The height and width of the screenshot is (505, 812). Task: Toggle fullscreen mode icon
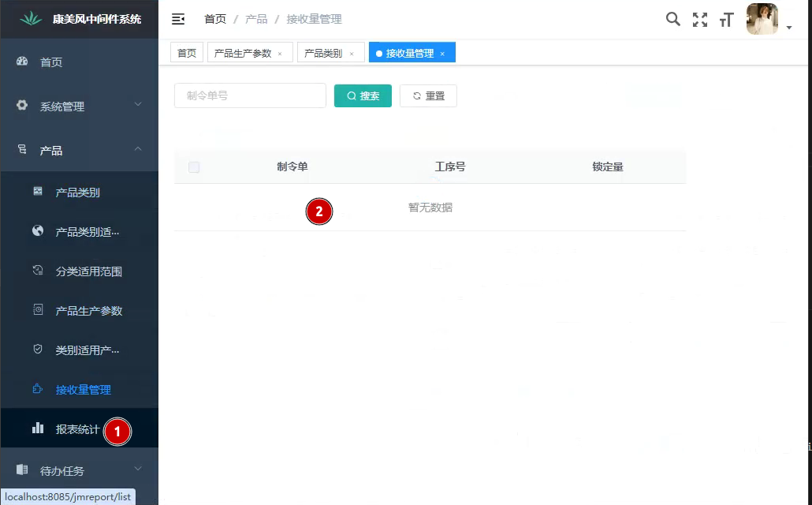click(x=699, y=20)
